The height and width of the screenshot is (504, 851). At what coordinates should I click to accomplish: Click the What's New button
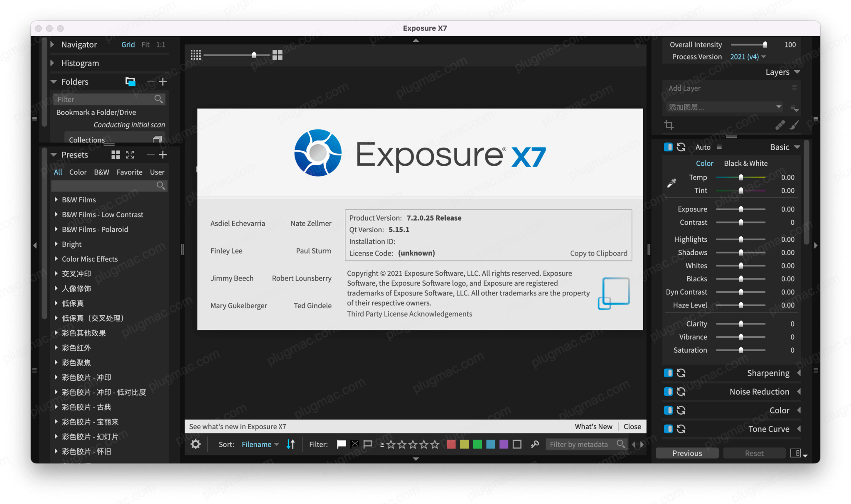coord(593,426)
